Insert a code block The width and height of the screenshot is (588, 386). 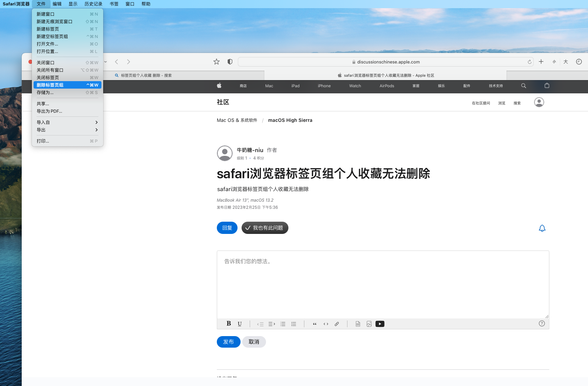coord(326,324)
